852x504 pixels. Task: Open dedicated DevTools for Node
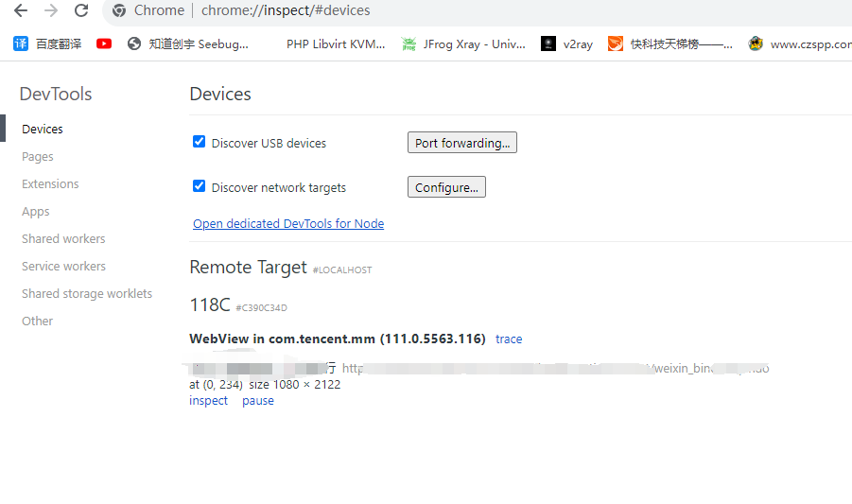288,224
